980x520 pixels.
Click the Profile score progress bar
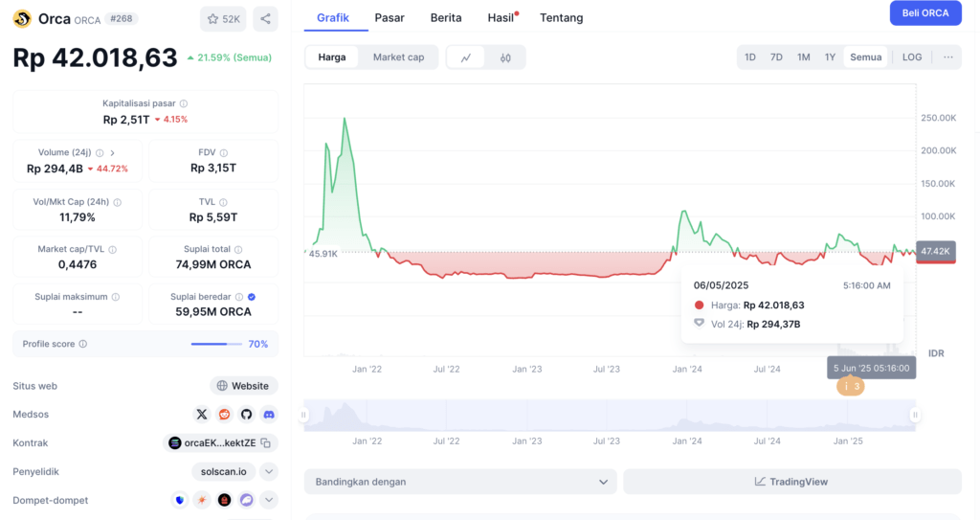(x=217, y=344)
